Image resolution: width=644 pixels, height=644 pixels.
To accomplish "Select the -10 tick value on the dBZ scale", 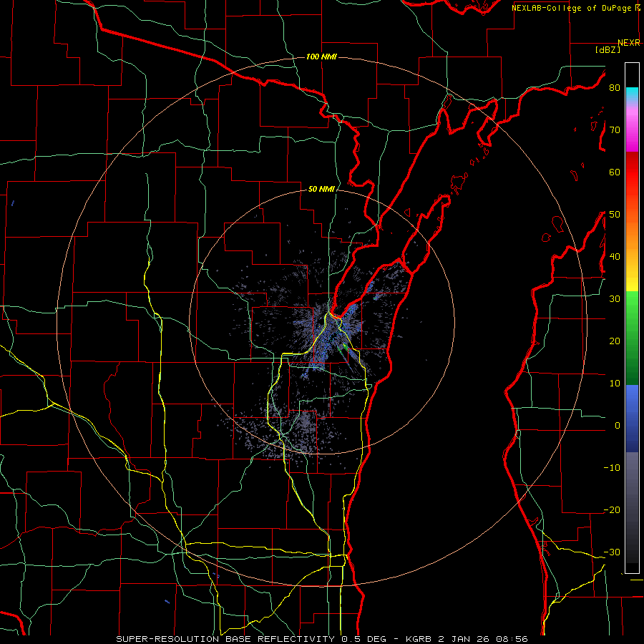I will (x=612, y=468).
